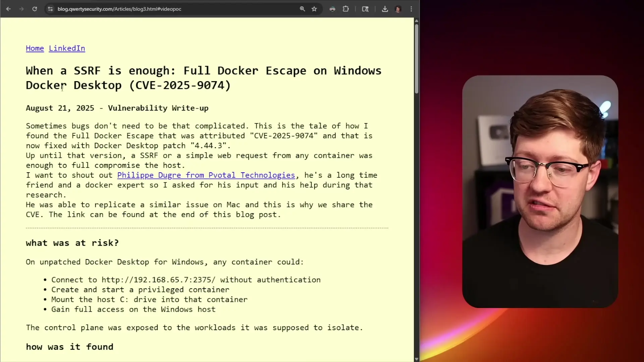Open the LinkedIn link

67,48
